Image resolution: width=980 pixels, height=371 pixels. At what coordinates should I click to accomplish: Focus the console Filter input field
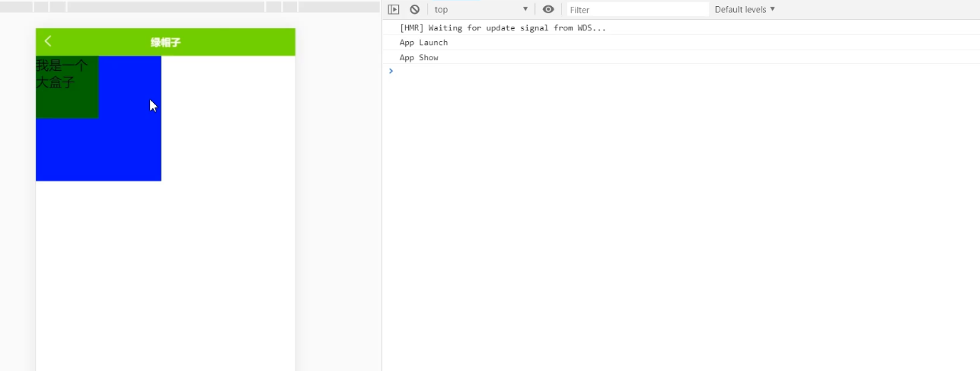pos(638,9)
